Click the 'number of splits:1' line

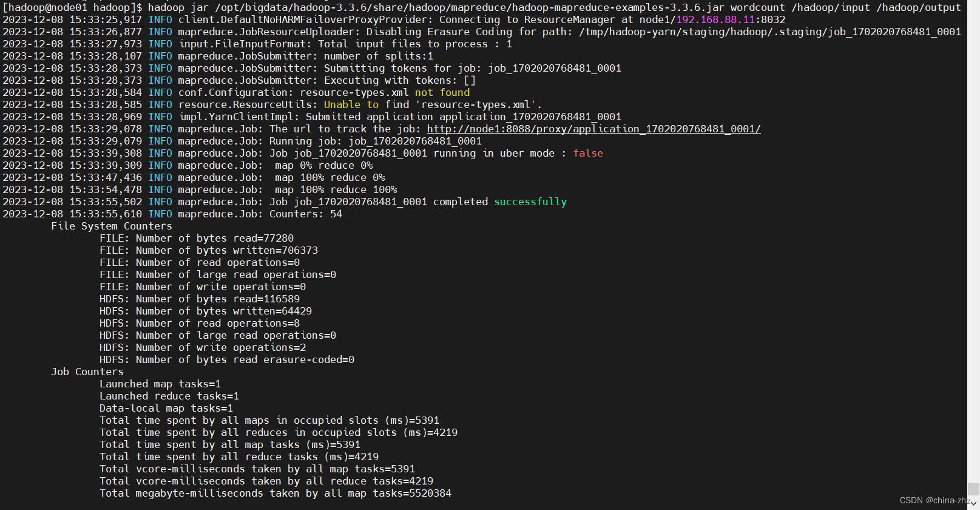(218, 56)
